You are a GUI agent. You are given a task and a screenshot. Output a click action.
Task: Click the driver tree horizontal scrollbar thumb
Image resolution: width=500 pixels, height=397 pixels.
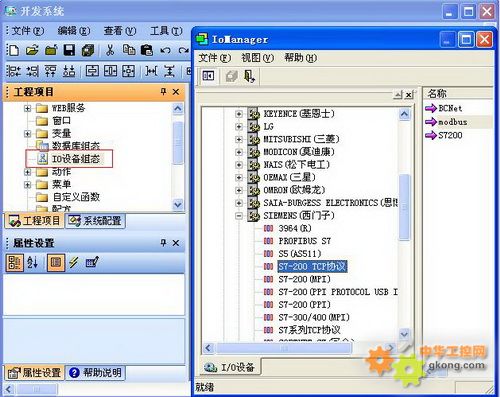(284, 348)
